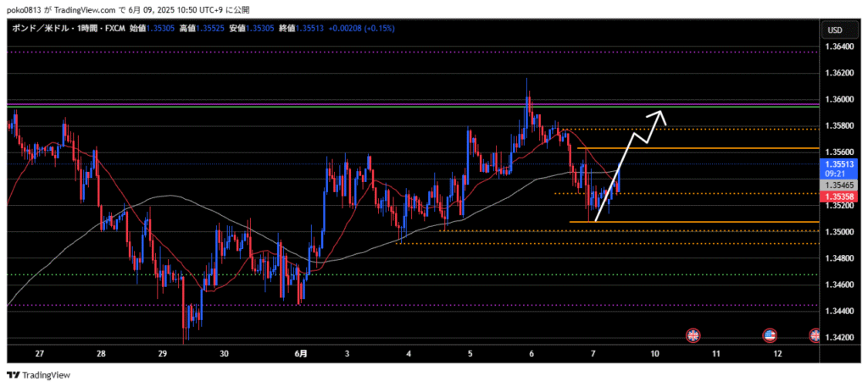Click the US flag economic event icon
This screenshot has height=387, width=868.
coord(770,336)
